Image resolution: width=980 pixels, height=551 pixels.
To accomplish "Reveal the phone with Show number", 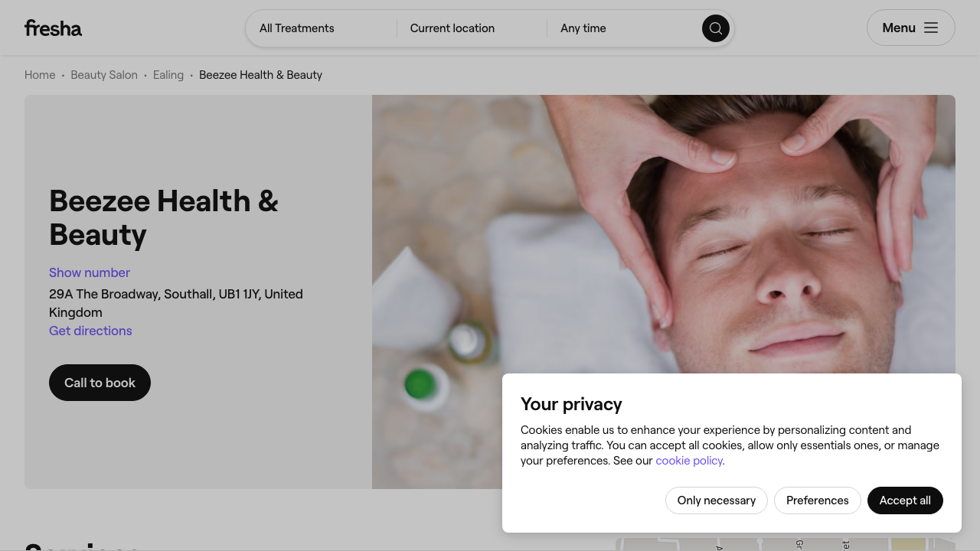I will [90, 272].
